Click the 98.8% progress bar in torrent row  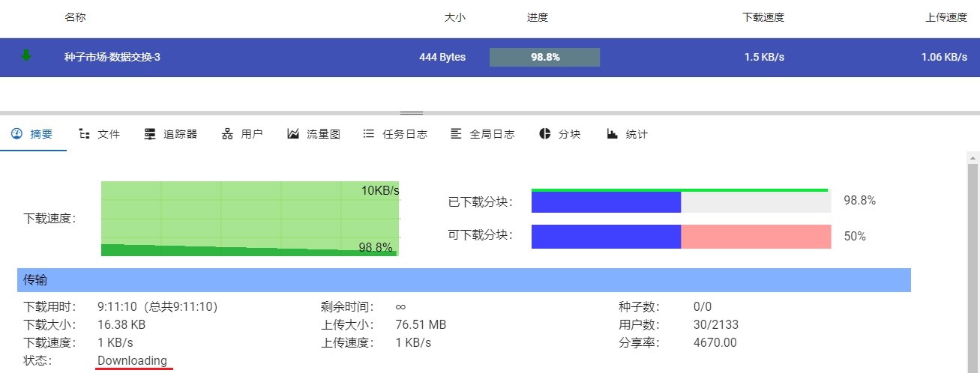pos(544,57)
